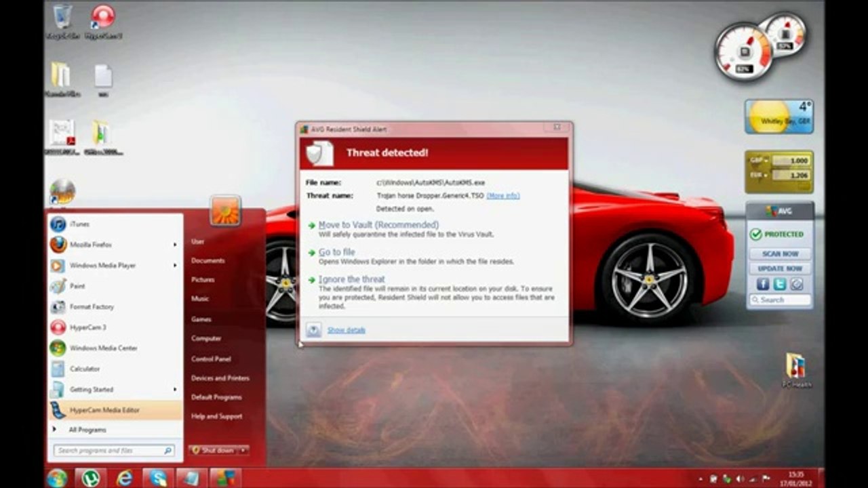Click the Show details arrow icon

[313, 330]
